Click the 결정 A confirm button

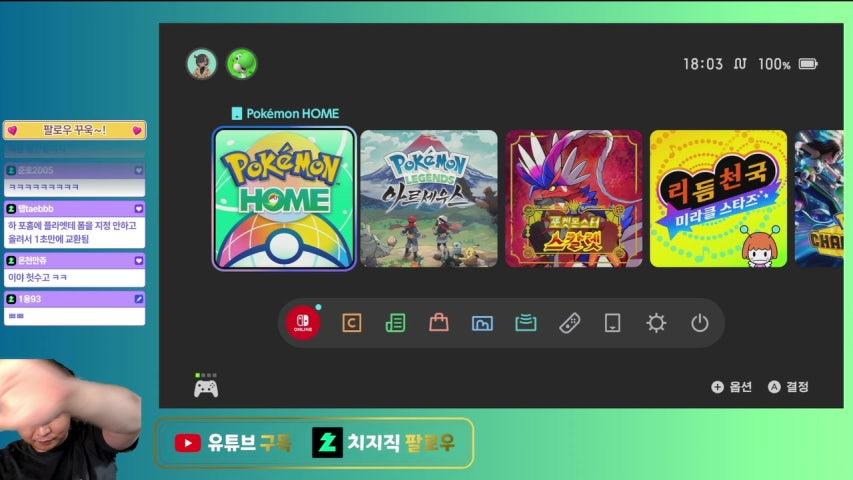click(x=788, y=387)
